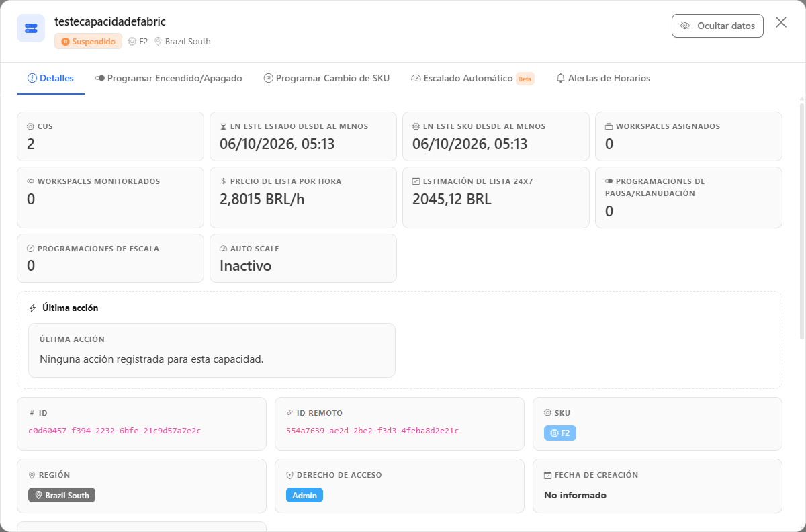
Task: Click the gear icon next to CUS
Action: tap(30, 126)
